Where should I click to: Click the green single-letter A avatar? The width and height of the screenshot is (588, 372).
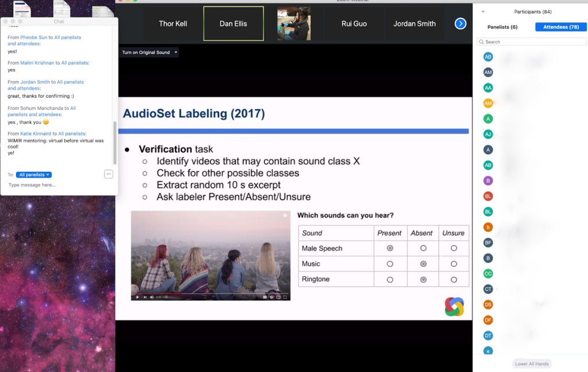pos(488,118)
